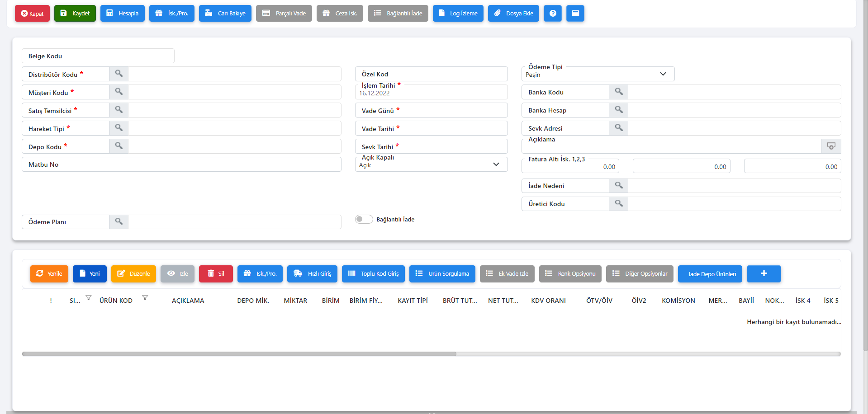The image size is (868, 414).
Task: Open Toplu Kod Giriş from grid toolbar
Action: pos(373,274)
